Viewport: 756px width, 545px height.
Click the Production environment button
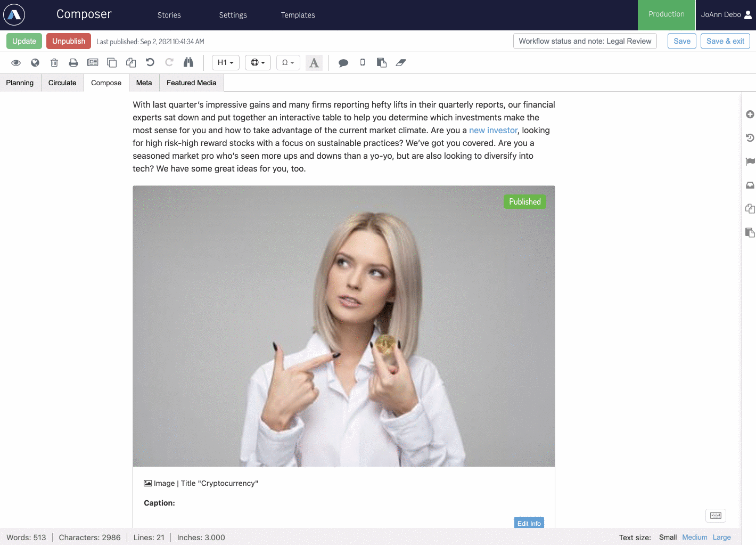(x=667, y=15)
